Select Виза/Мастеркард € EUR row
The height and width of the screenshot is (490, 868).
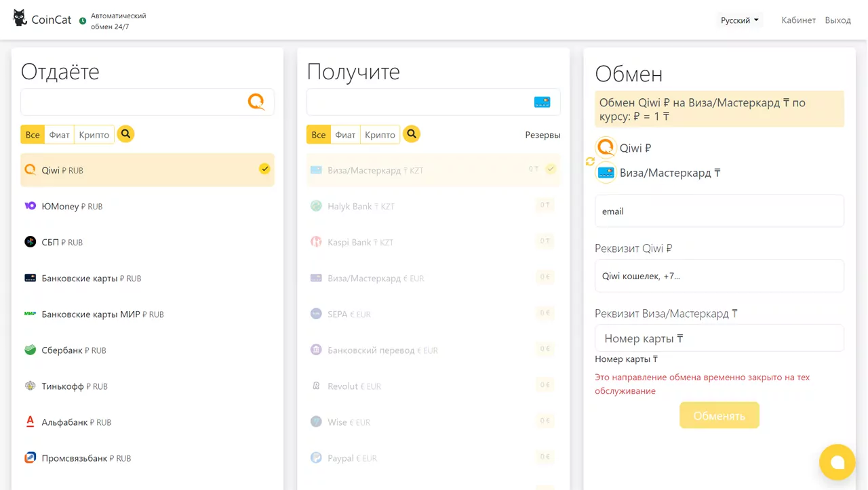click(x=433, y=278)
